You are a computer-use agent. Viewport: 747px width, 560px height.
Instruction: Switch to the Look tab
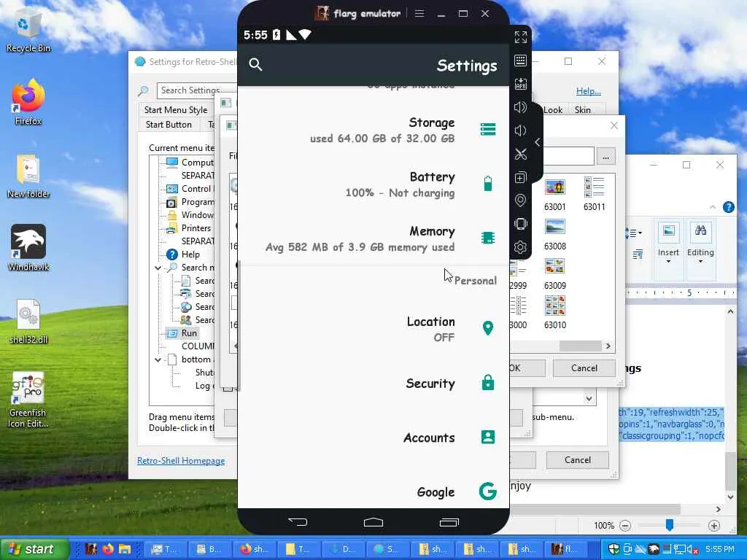[x=553, y=110]
